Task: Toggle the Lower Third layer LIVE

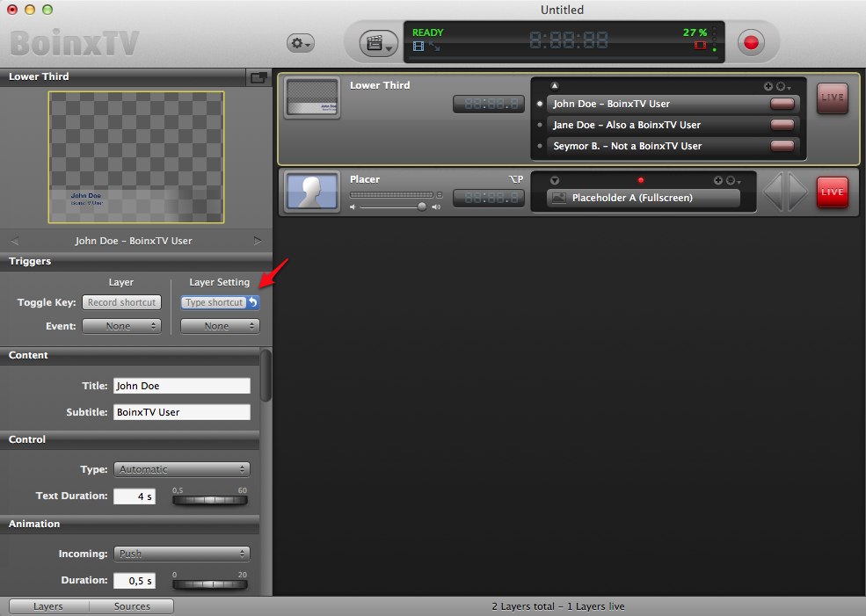Action: [833, 98]
